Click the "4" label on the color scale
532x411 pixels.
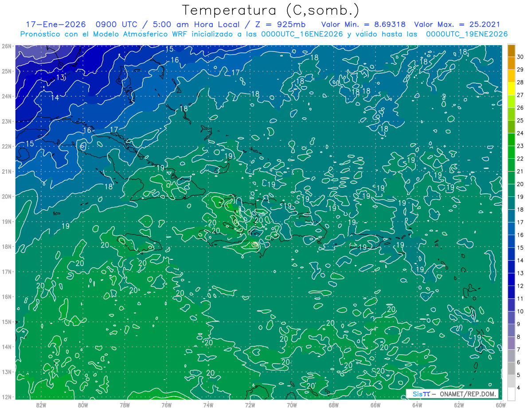pos(518,388)
